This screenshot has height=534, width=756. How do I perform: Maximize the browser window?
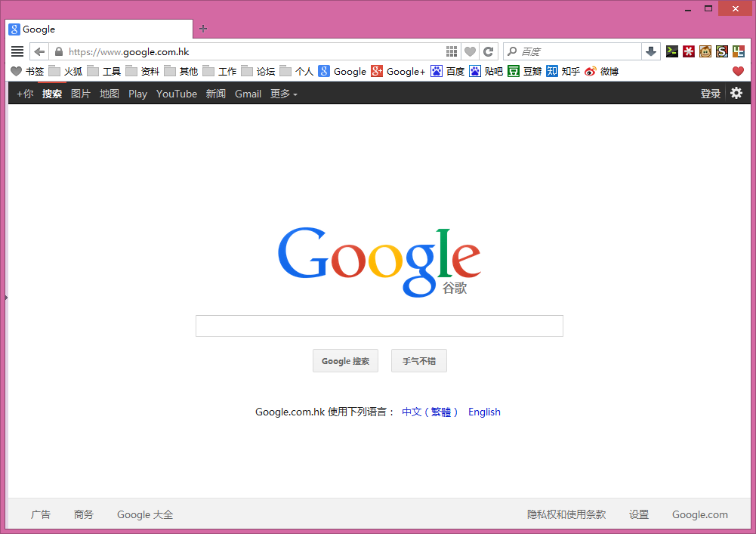click(708, 8)
